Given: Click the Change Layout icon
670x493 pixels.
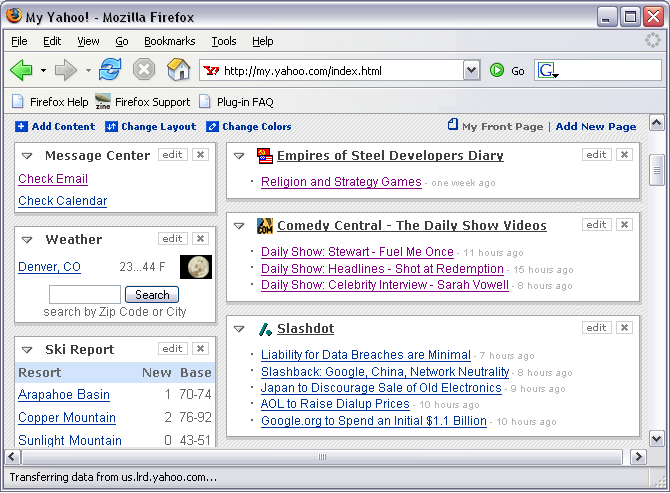Looking at the screenshot, I should pos(111,126).
